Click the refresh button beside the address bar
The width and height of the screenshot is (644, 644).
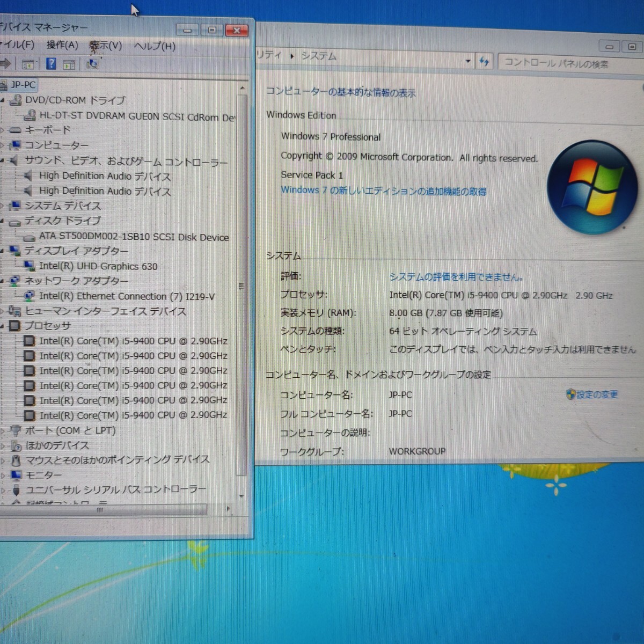tap(485, 61)
